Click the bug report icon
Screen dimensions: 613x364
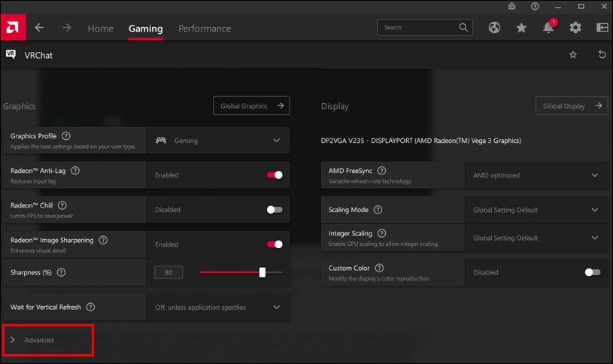point(513,6)
